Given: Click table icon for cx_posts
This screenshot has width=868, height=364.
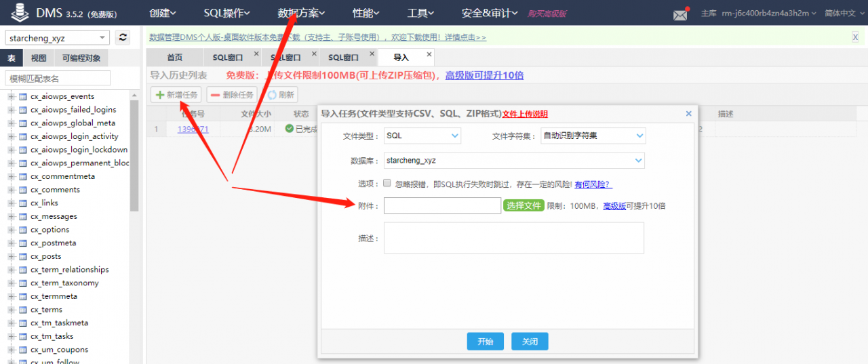Looking at the screenshot, I should pos(22,256).
